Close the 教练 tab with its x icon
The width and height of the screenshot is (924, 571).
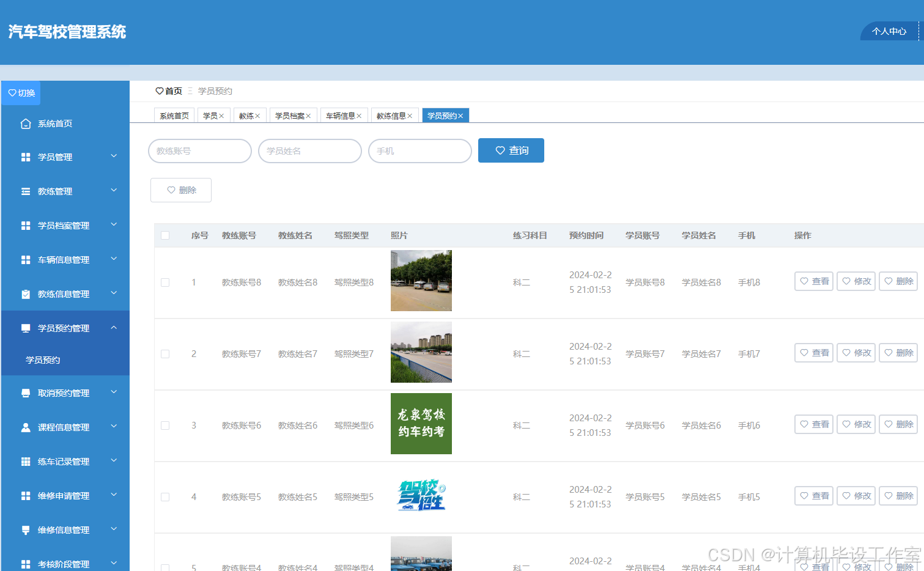click(257, 116)
